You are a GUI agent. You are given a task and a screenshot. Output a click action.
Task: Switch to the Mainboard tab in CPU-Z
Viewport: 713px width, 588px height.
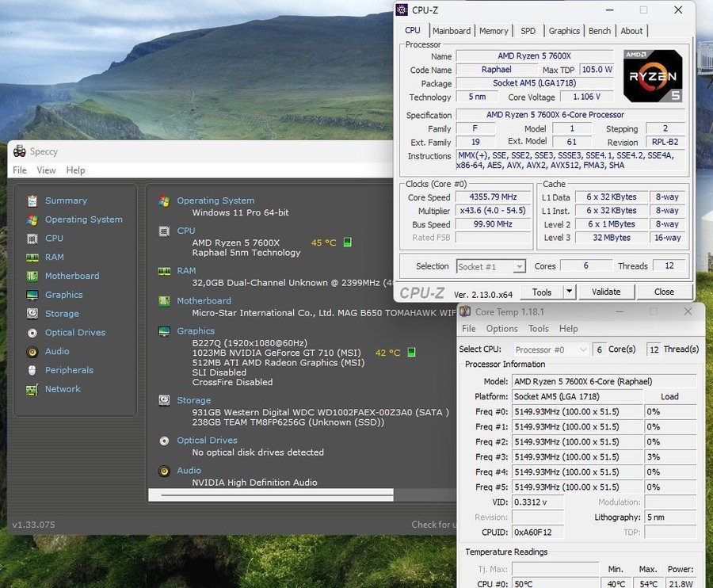pos(452,31)
